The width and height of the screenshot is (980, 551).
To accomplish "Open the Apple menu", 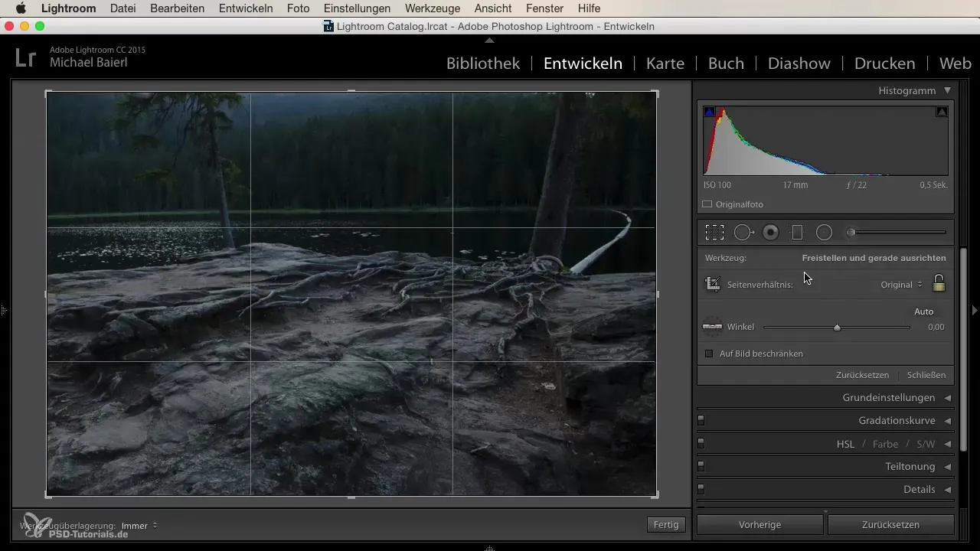I will point(21,8).
